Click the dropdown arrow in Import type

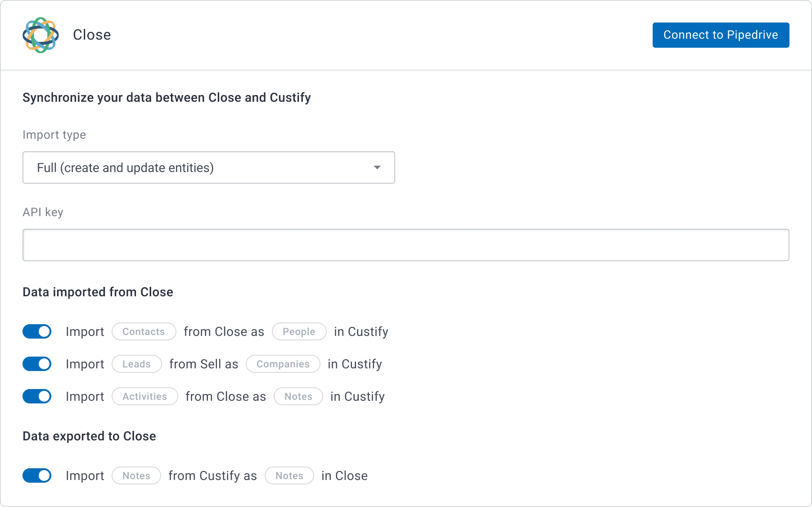tap(377, 167)
